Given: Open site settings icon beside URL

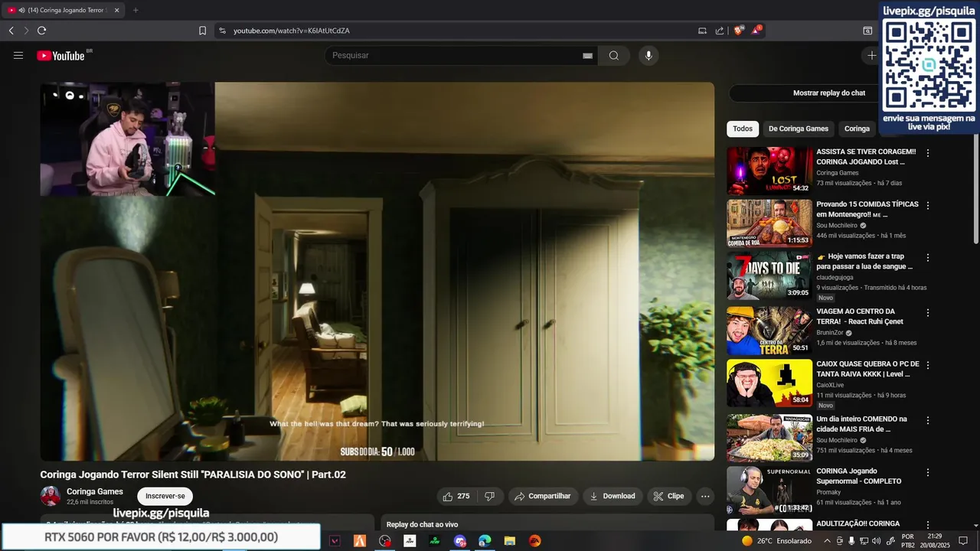Looking at the screenshot, I should pos(222,31).
